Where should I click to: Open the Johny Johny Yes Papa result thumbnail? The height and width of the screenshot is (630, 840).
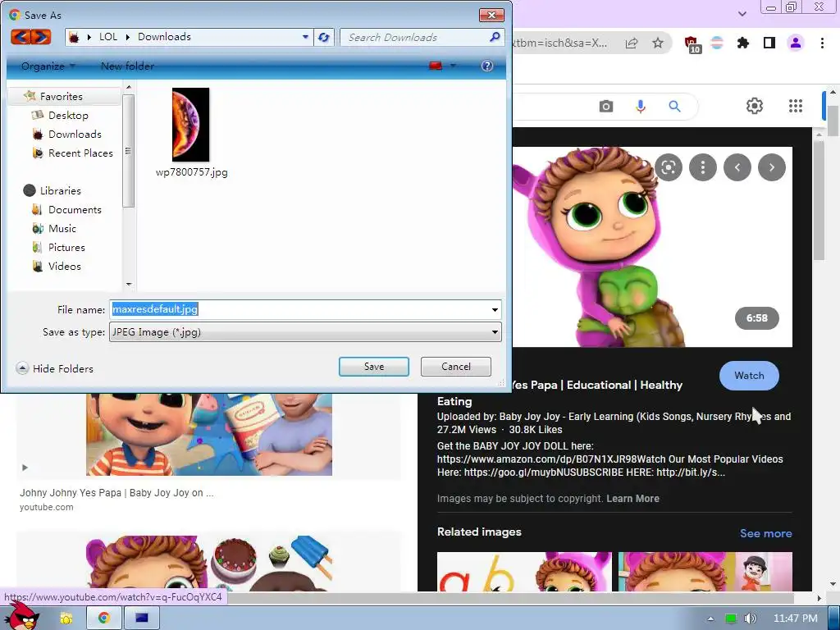pyautogui.click(x=209, y=434)
